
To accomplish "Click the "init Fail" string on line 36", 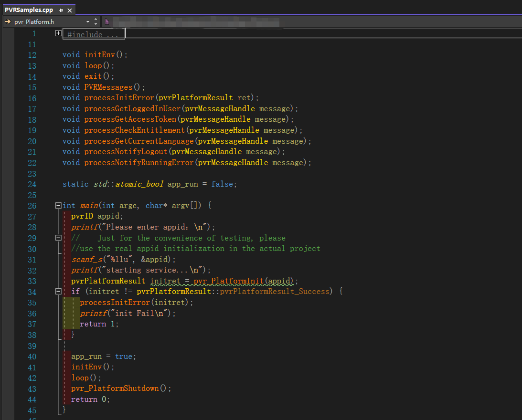I will pyautogui.click(x=139, y=314).
